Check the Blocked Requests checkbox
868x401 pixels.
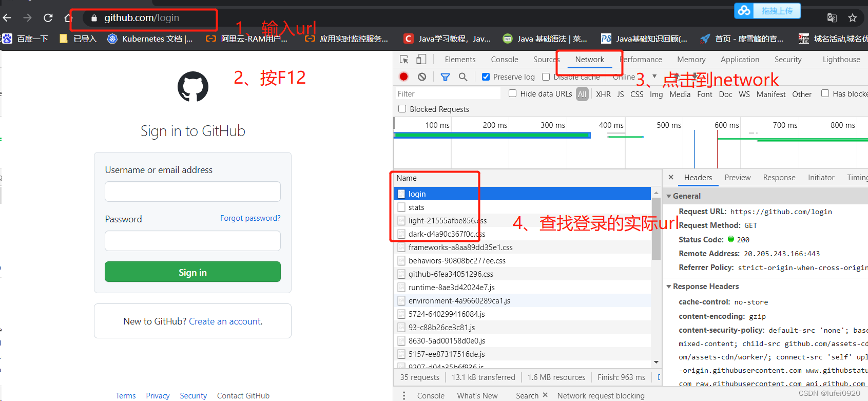(402, 109)
